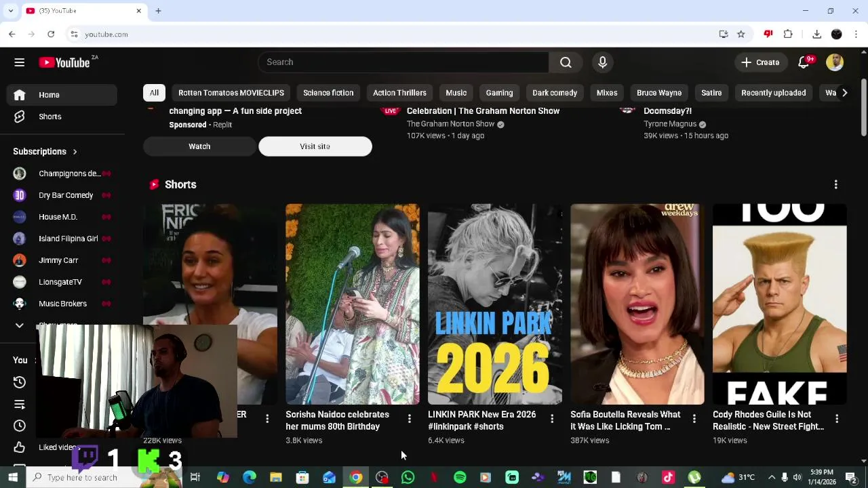868x488 pixels.
Task: Open Jimmy Carr channel
Action: click(x=62, y=260)
